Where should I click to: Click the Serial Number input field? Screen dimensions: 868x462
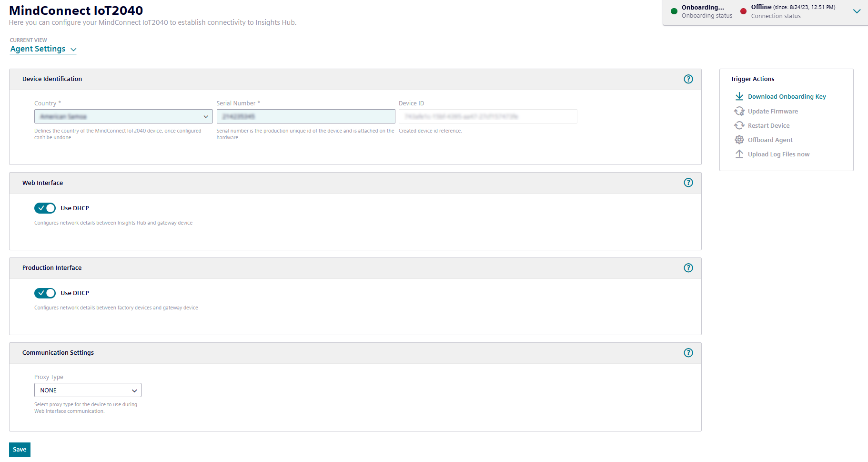[x=306, y=116]
